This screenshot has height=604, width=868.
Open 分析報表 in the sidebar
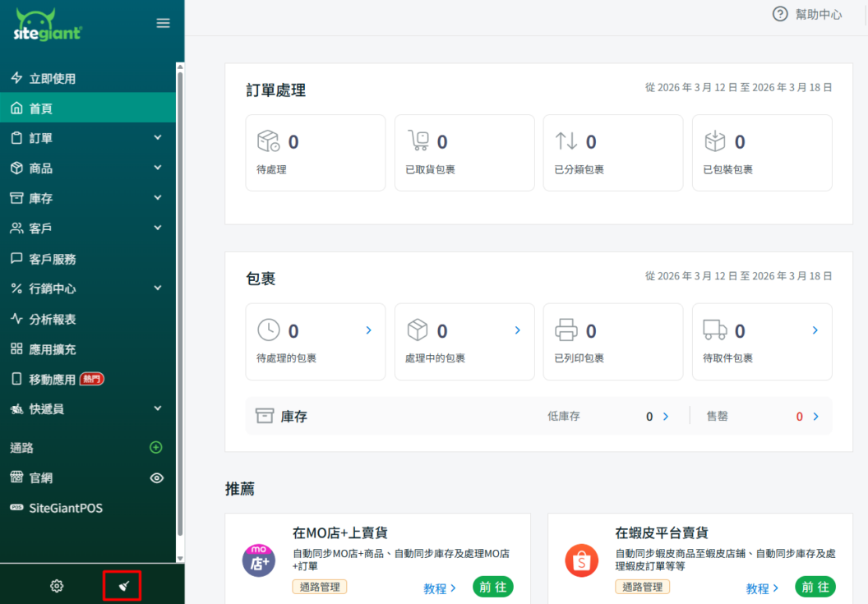pyautogui.click(x=53, y=319)
